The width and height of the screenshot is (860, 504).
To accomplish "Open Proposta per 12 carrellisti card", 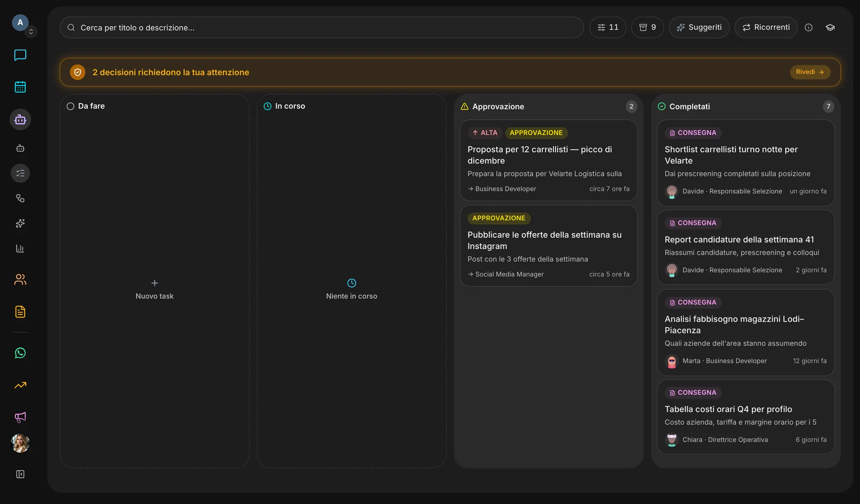I will click(x=548, y=160).
